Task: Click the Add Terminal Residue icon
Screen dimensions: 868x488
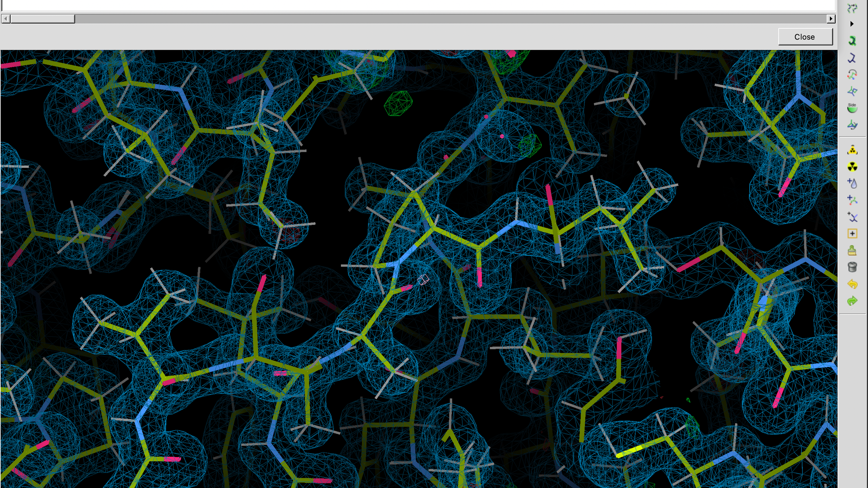Action: tap(852, 200)
